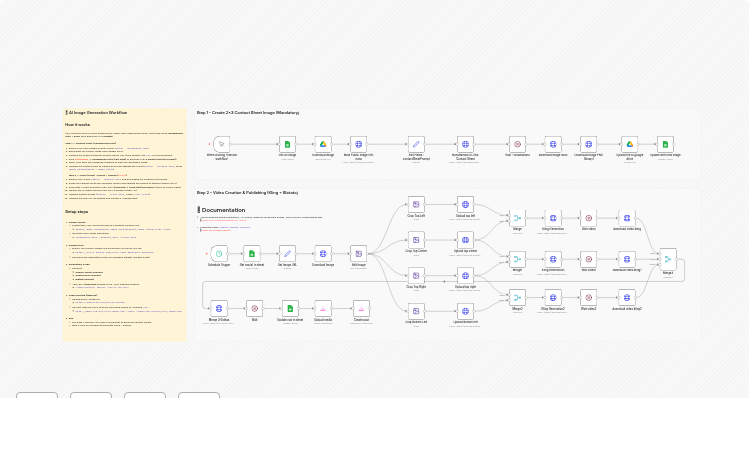Select the 'Upload media' node
This screenshot has width=749, height=450.
point(323,309)
